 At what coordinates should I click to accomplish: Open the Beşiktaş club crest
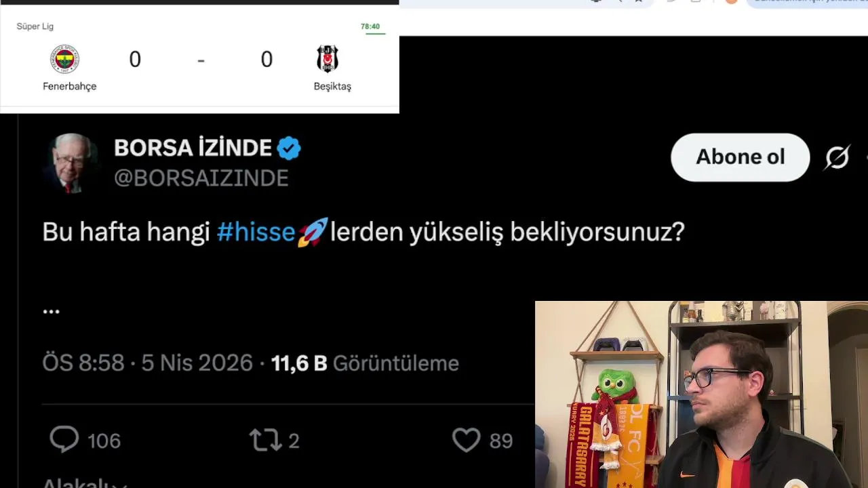pyautogui.click(x=328, y=59)
